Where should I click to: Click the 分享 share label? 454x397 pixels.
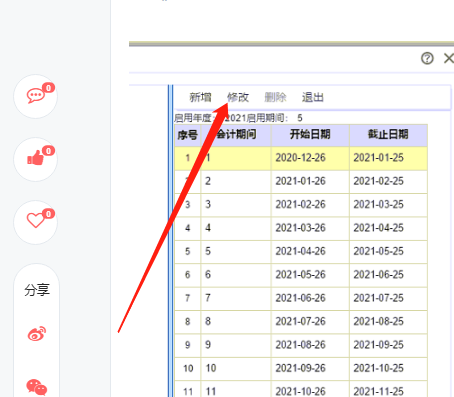click(37, 290)
